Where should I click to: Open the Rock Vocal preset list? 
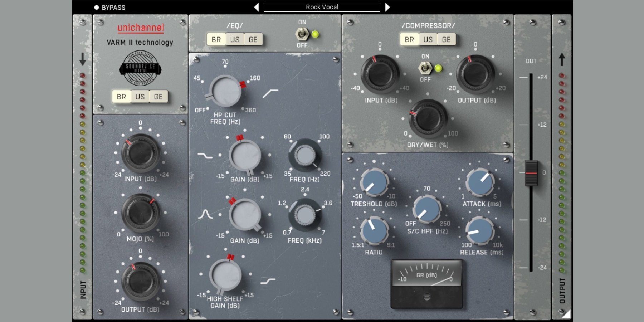pos(322,7)
